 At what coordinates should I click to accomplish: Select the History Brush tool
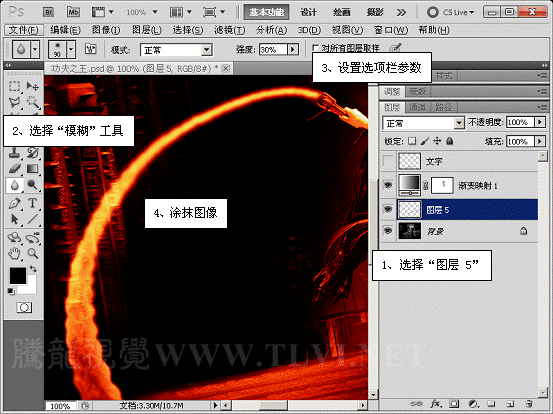pos(32,153)
